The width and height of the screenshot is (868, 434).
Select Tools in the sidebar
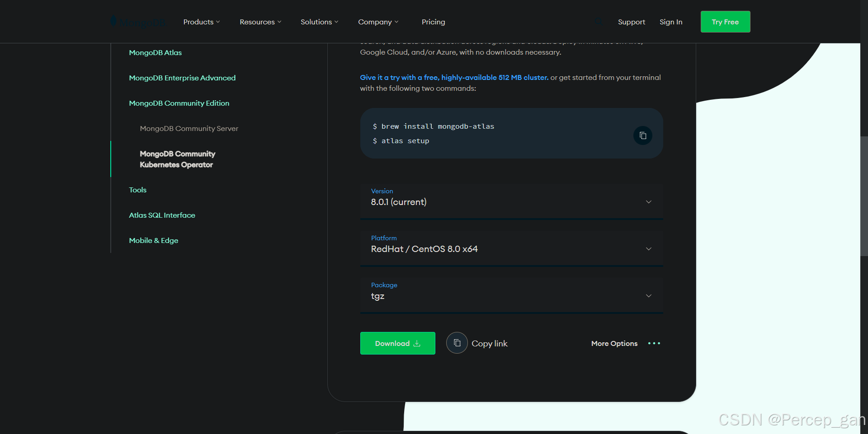tap(137, 190)
